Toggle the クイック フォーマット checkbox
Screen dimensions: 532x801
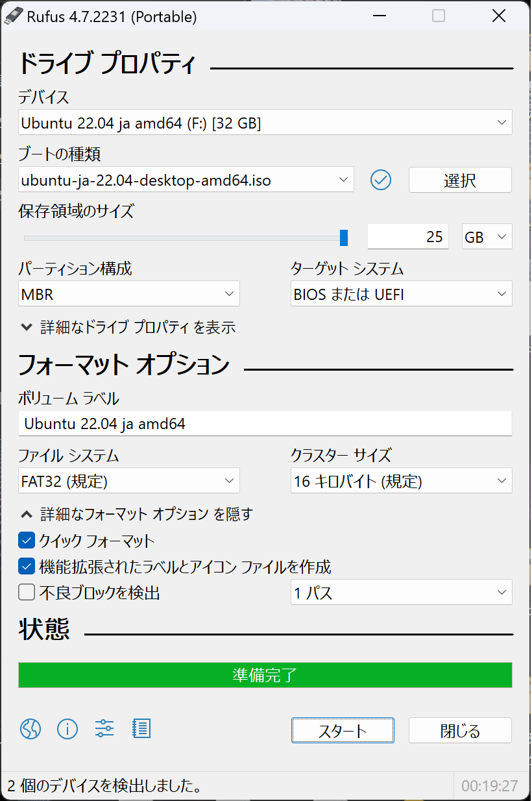27,540
